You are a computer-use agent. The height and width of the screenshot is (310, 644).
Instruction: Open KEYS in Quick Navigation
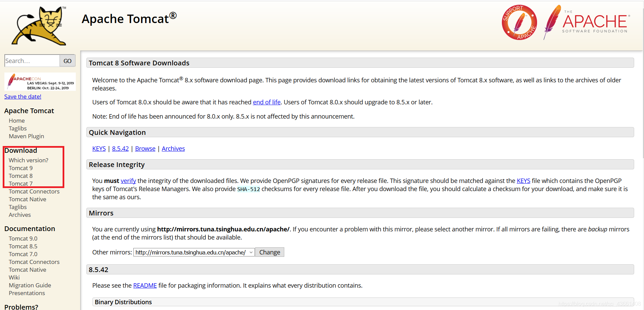pyautogui.click(x=99, y=148)
